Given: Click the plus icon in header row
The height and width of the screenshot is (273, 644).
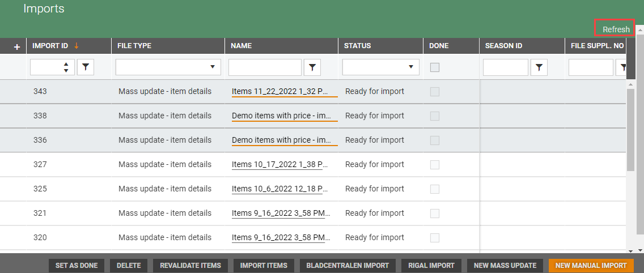Looking at the screenshot, I should [16, 46].
